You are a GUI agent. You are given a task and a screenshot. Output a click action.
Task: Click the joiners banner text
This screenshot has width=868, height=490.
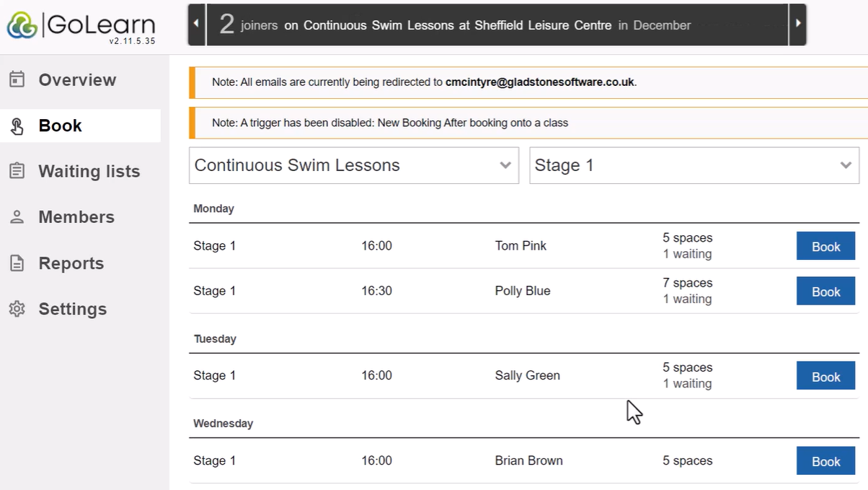tap(454, 25)
